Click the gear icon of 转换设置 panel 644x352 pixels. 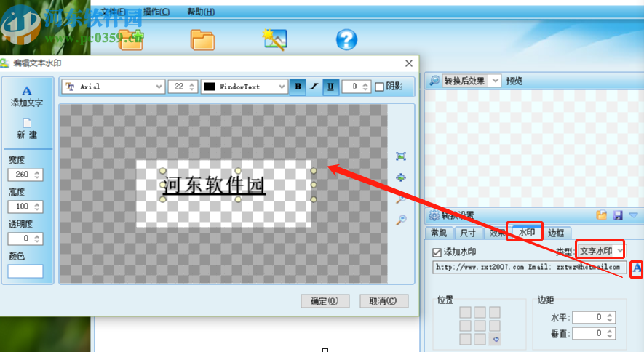click(434, 215)
